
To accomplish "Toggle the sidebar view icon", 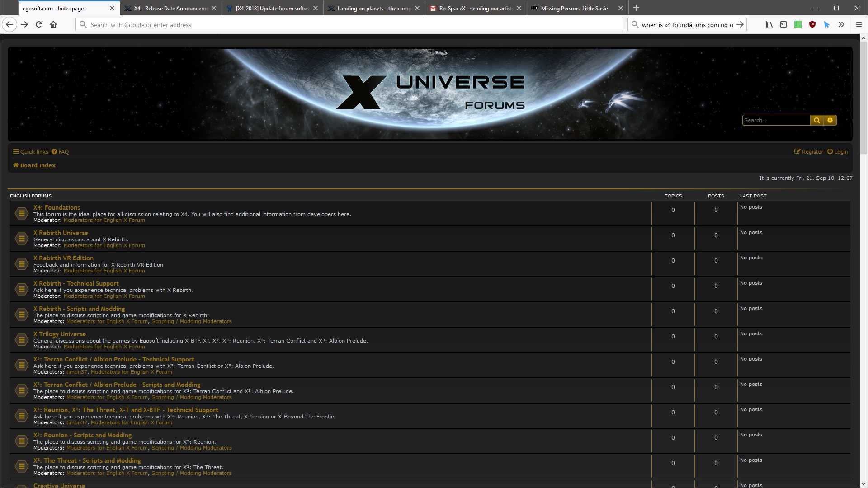I will coord(783,25).
